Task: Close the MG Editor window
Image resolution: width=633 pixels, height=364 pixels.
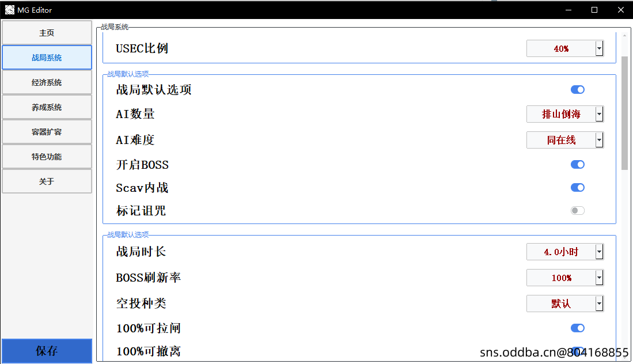Action: click(x=620, y=10)
